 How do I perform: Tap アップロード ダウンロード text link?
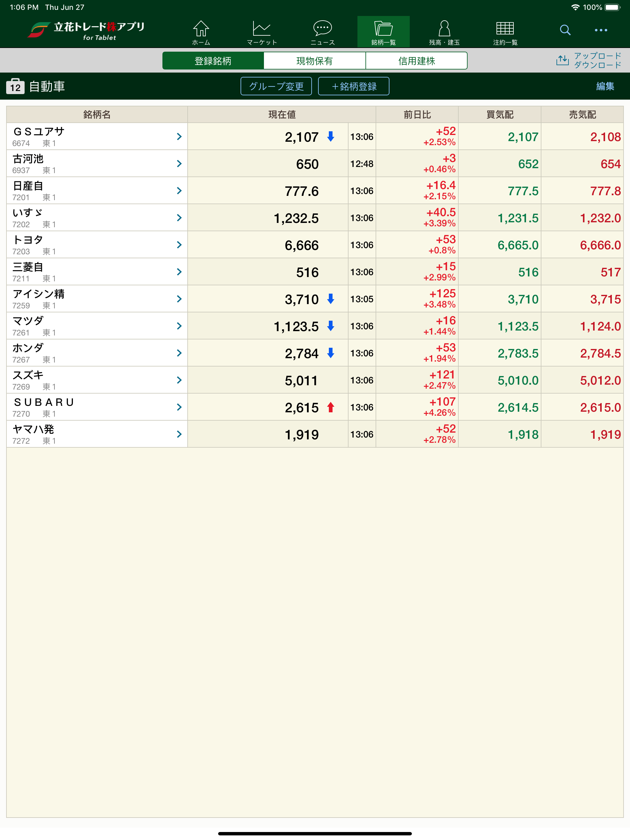(597, 60)
